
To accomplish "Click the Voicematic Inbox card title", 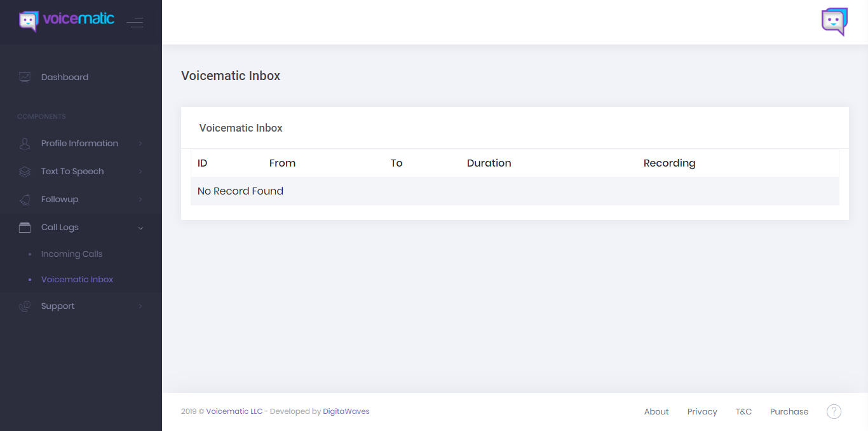I will pyautogui.click(x=241, y=128).
